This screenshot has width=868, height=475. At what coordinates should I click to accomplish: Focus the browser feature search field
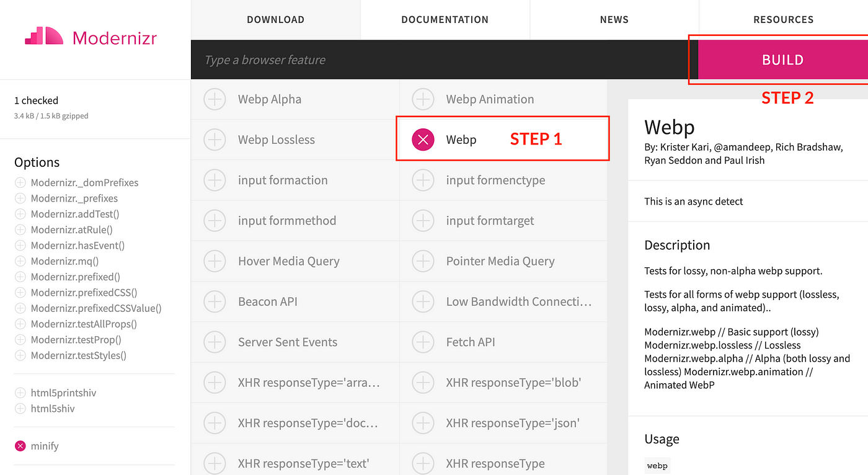(445, 60)
